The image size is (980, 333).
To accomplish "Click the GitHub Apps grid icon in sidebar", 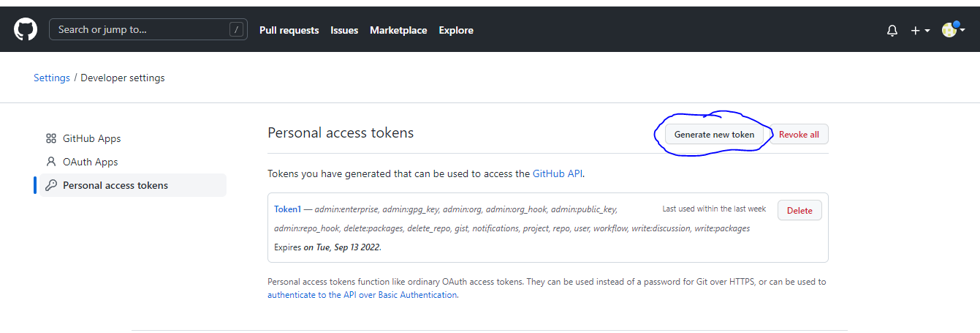I will tap(51, 138).
